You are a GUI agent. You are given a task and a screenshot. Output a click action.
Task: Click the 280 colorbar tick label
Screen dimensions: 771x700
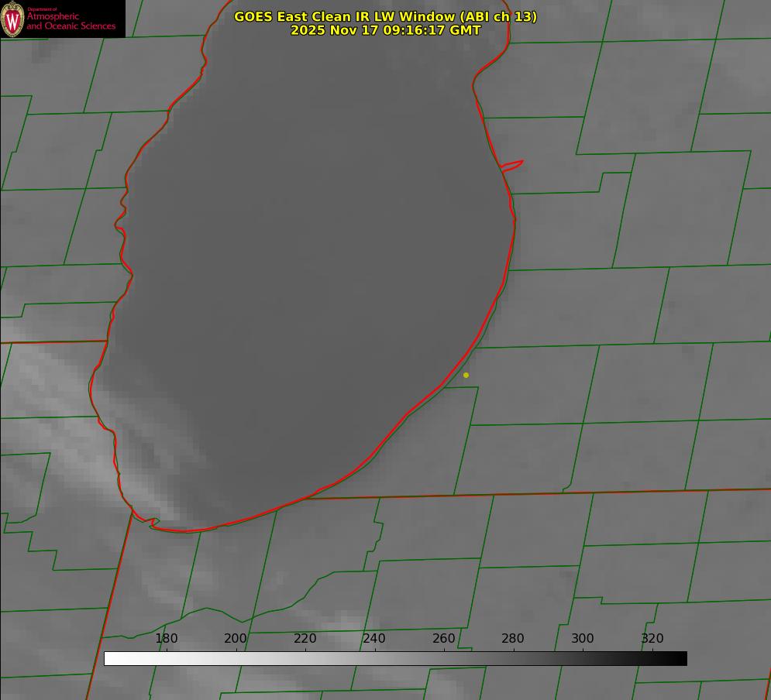point(513,639)
